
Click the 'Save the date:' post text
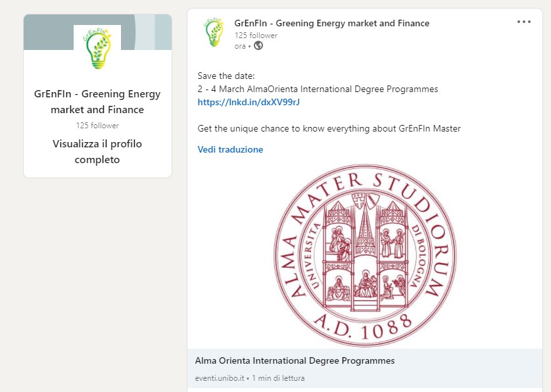[x=226, y=76]
